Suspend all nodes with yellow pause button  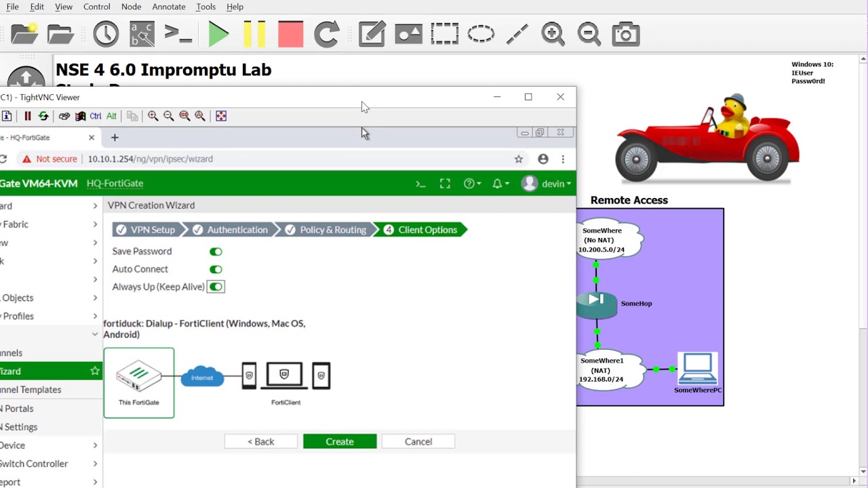pos(254,34)
